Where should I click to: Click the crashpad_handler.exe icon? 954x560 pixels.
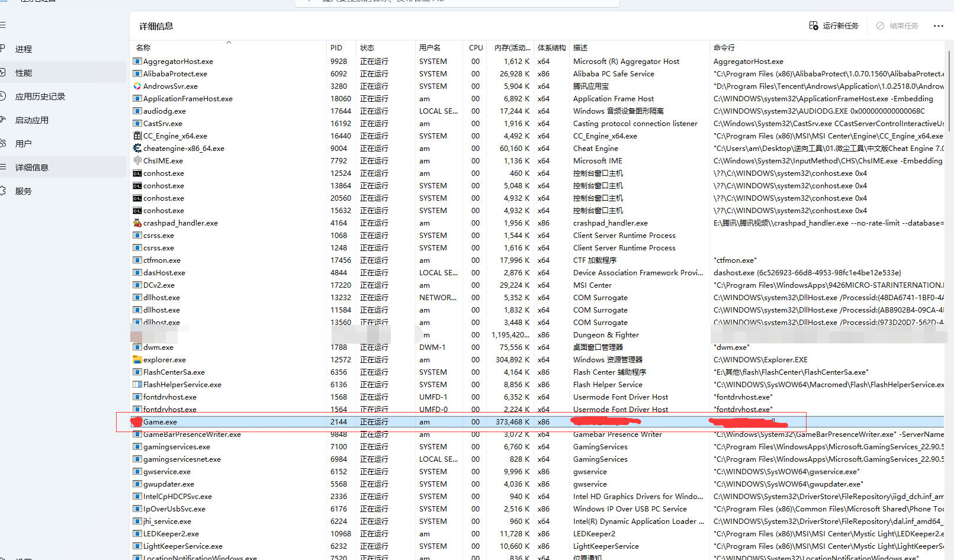coord(137,223)
